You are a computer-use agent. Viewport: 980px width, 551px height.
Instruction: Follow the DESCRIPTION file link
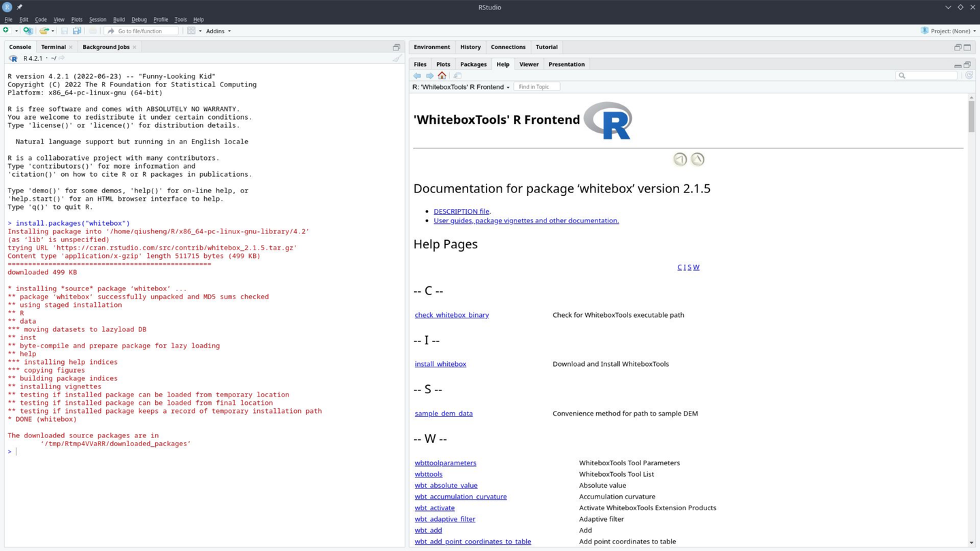tap(461, 212)
